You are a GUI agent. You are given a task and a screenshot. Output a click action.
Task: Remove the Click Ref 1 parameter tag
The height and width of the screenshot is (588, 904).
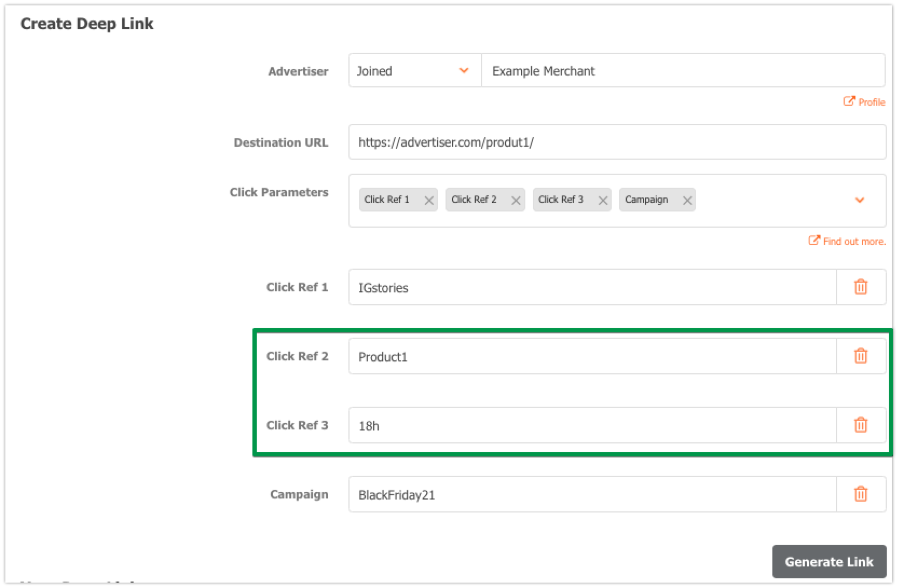pos(429,200)
